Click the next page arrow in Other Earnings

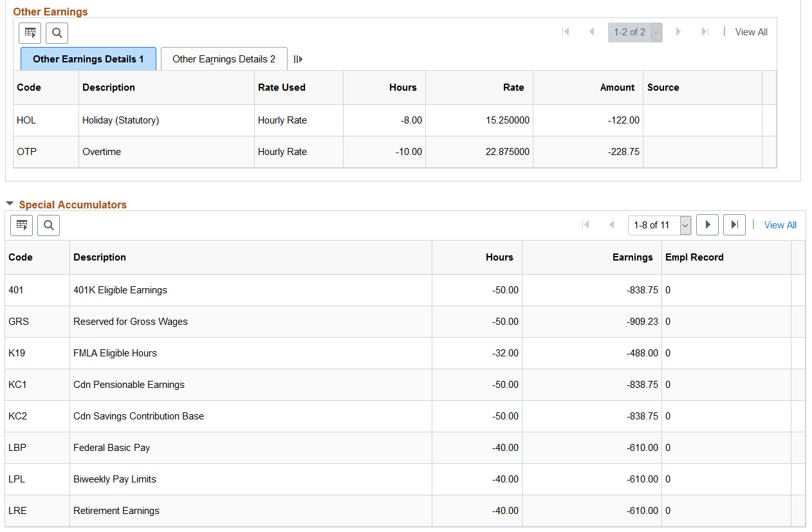tap(679, 31)
